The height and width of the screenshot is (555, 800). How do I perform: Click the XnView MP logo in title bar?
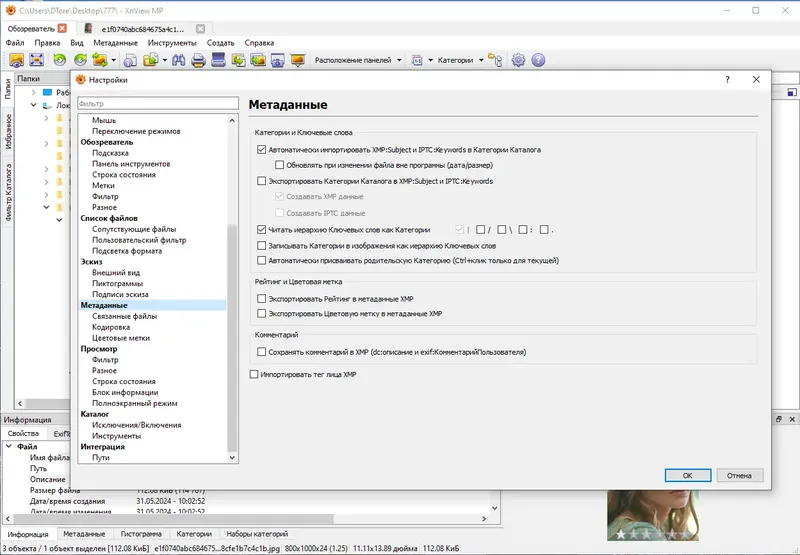tap(10, 10)
